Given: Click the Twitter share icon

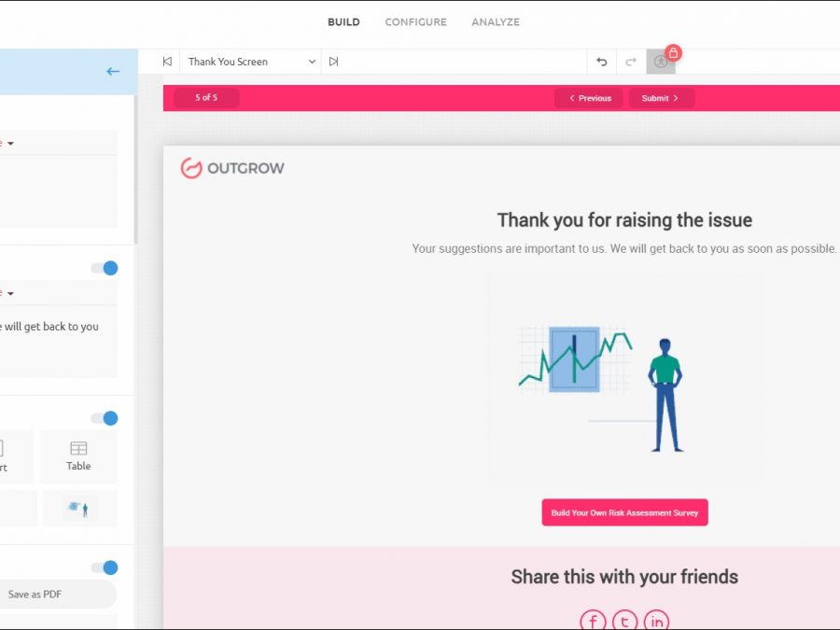Looking at the screenshot, I should click(x=624, y=621).
